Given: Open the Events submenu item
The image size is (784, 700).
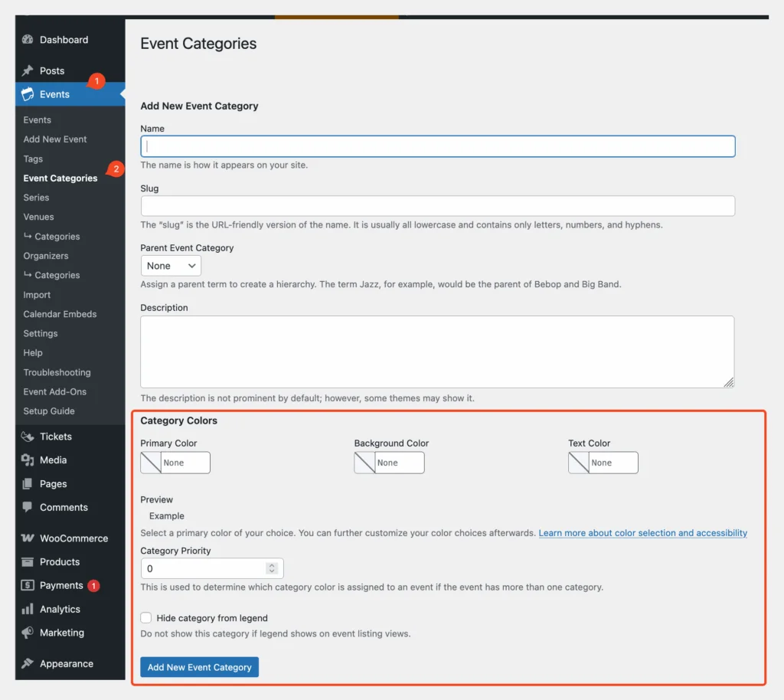Looking at the screenshot, I should tap(37, 120).
